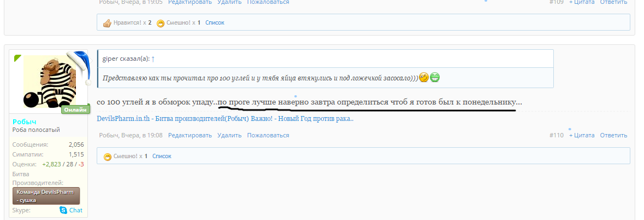This screenshot has width=644, height=220.
Task: Open the Список link in post #110 ratings
Action: click(x=162, y=156)
